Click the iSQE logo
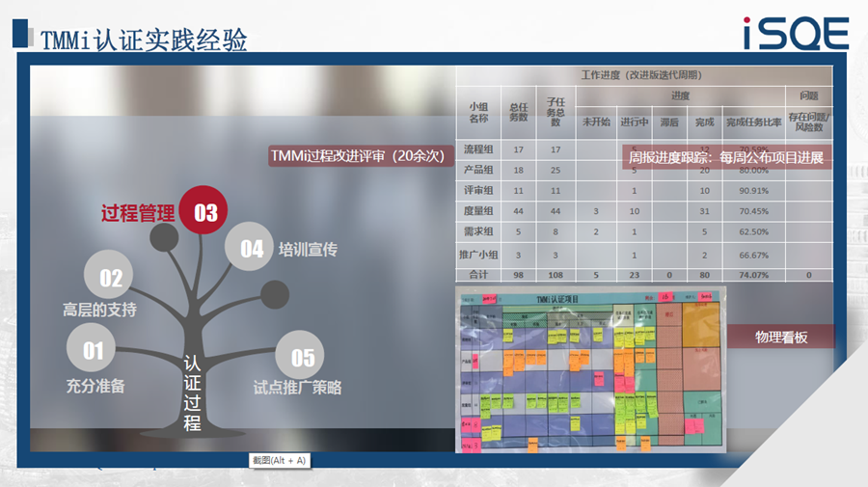This screenshot has height=487, width=868. [x=796, y=33]
